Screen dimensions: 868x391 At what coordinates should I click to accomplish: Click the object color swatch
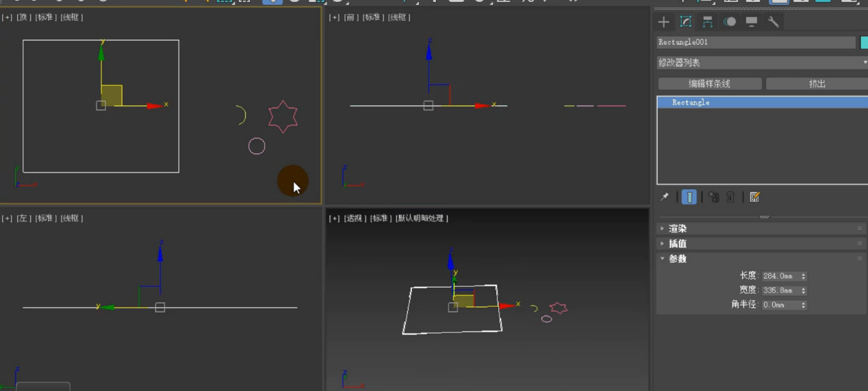point(864,42)
